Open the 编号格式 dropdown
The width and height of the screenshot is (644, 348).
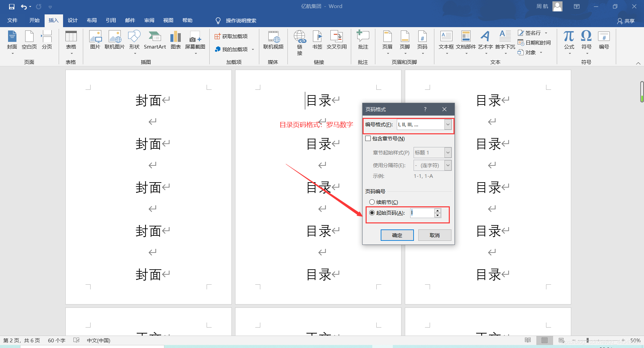tap(448, 125)
